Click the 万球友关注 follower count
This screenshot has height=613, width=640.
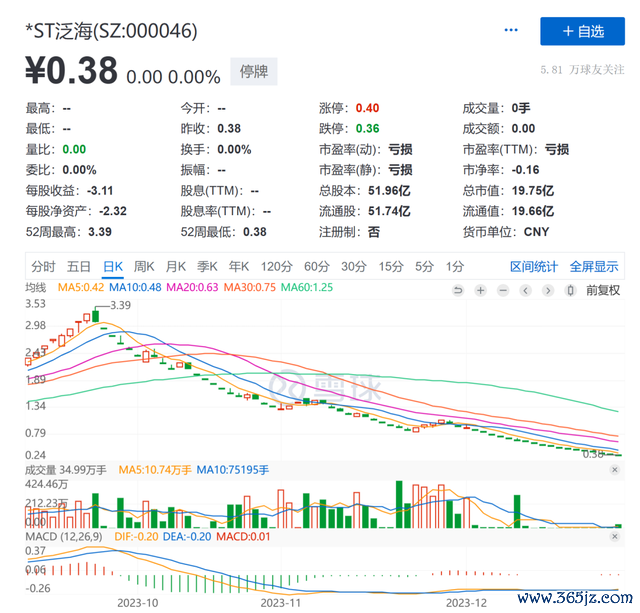[582, 70]
